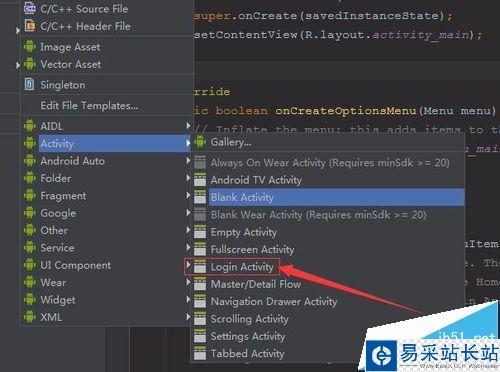Viewport: 500px width, 372px height.
Task: Pick Settings Activity from the list
Action: [x=248, y=336]
